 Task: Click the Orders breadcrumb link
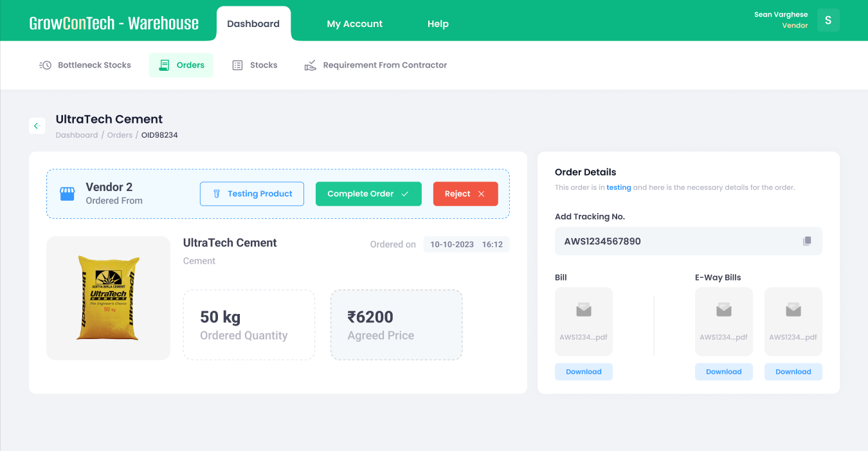120,135
